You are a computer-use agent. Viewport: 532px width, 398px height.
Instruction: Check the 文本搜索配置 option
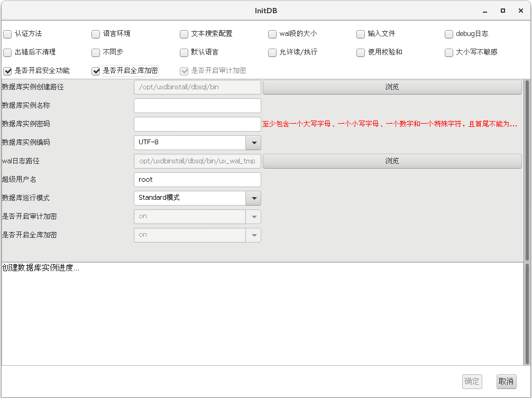(184, 34)
